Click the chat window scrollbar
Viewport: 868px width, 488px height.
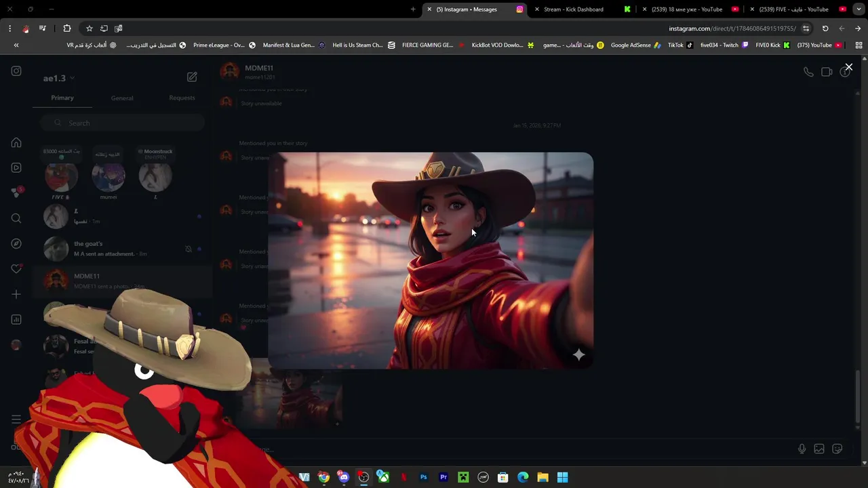click(859, 396)
